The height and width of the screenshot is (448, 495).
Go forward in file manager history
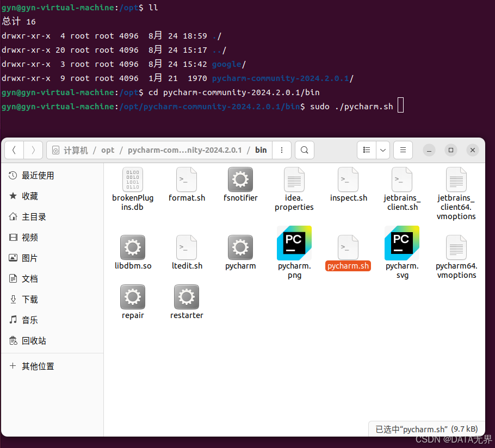(x=33, y=150)
